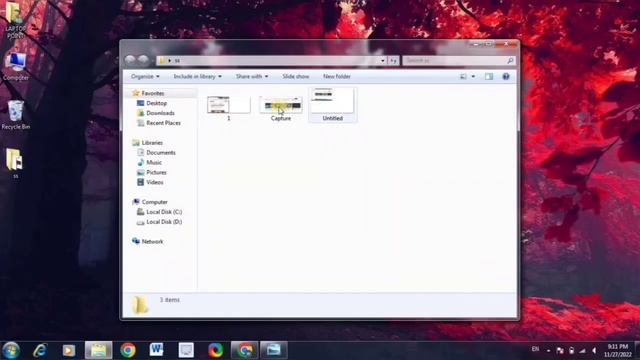Open the Pictures library
Image resolution: width=640 pixels, height=360 pixels.
point(156,172)
